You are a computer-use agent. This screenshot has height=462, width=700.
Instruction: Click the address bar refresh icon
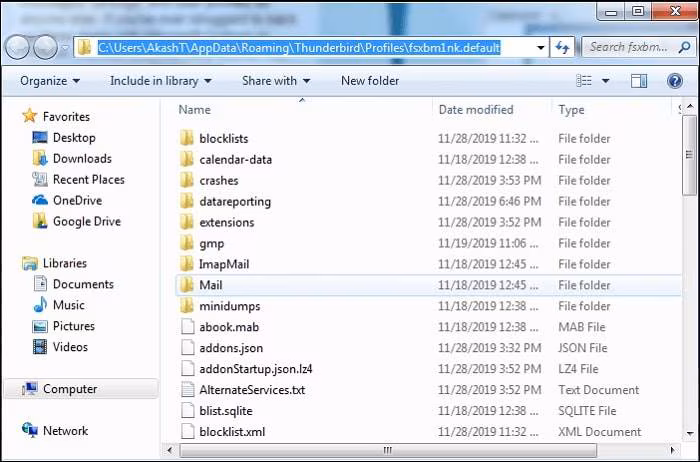point(562,47)
